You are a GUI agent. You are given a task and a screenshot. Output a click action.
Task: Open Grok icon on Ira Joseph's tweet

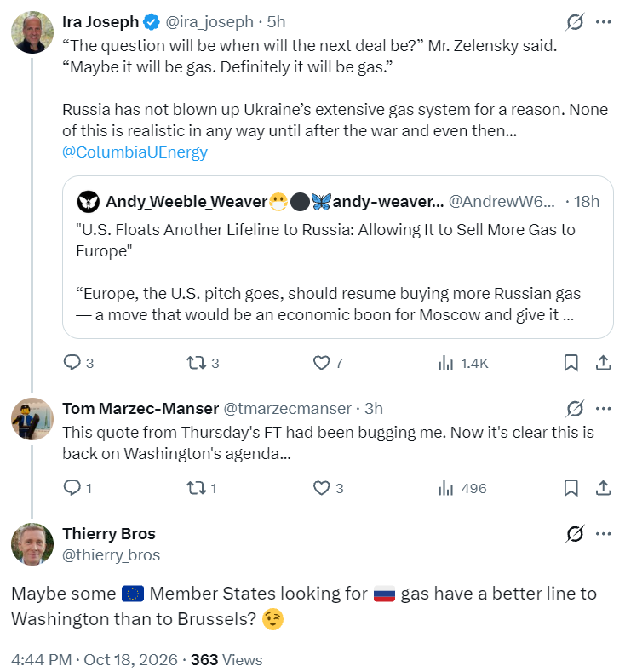575,22
